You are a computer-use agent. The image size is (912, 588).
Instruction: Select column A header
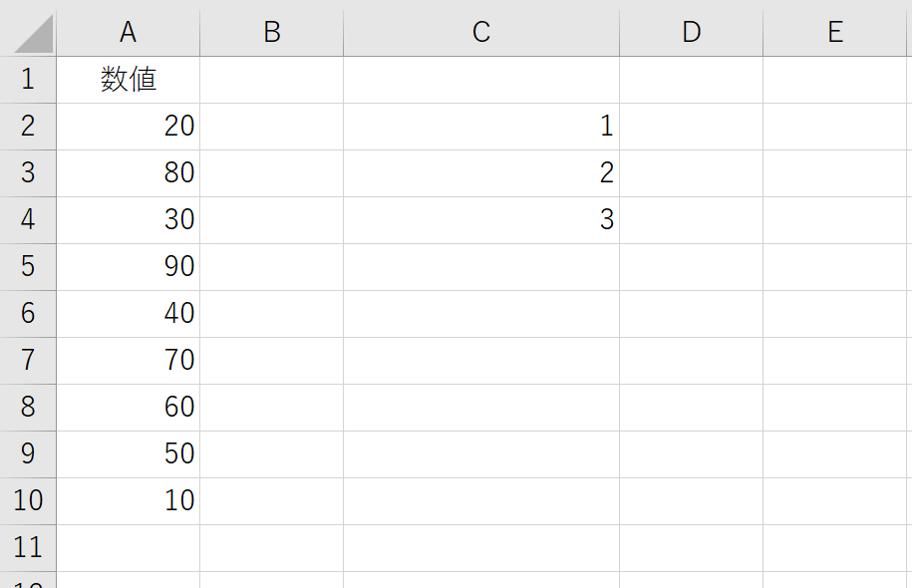(x=128, y=33)
